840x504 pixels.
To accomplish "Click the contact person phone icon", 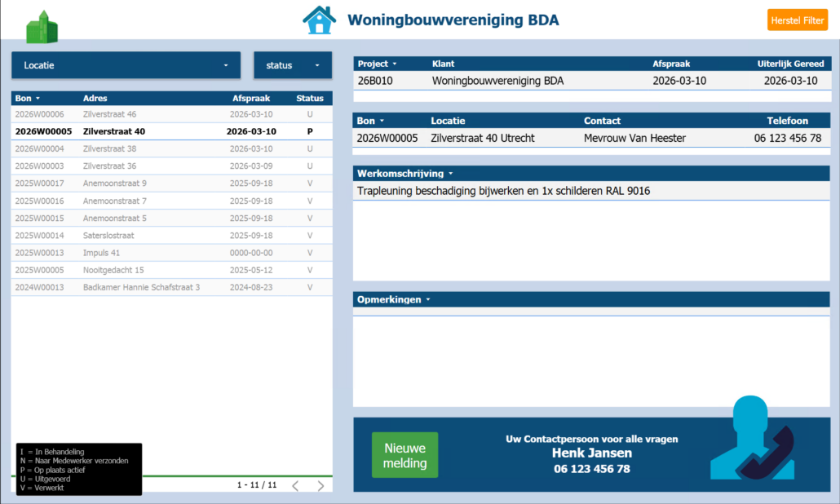I will point(751,440).
